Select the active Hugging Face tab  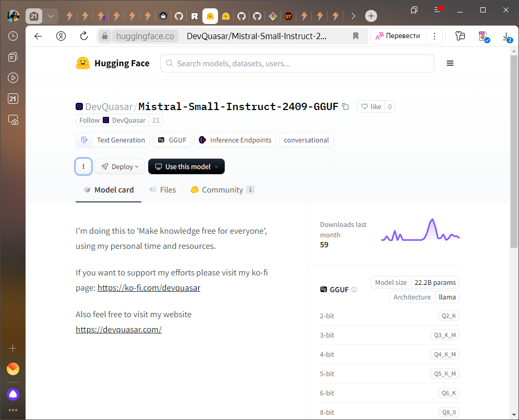pyautogui.click(x=210, y=16)
